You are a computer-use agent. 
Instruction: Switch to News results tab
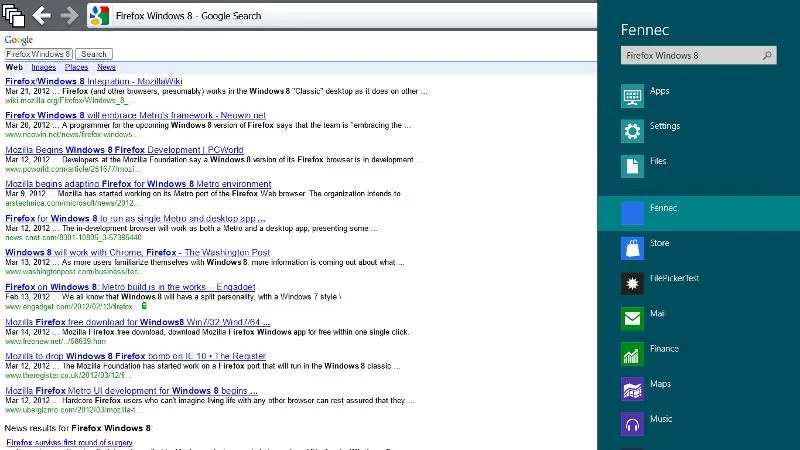tap(106, 67)
